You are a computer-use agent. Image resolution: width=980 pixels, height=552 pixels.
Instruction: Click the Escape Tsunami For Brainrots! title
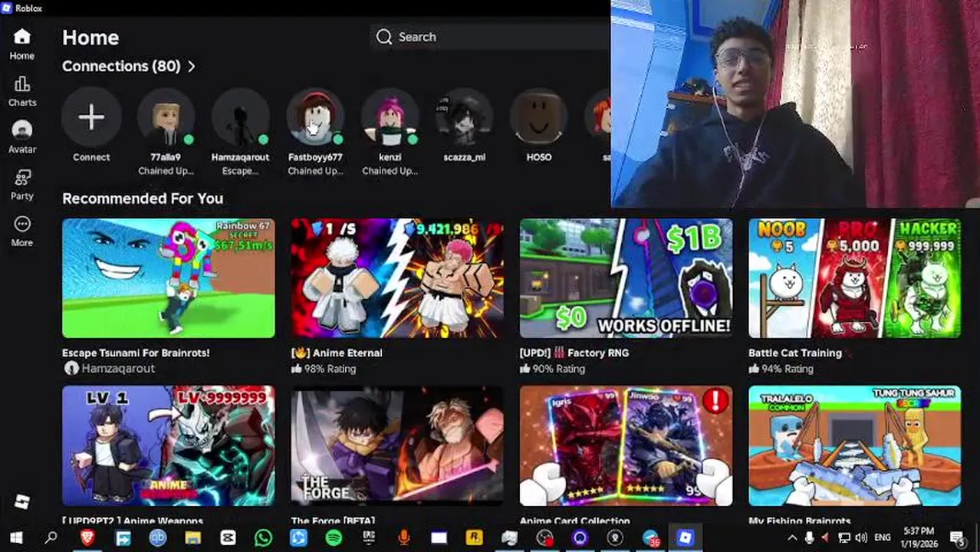tap(136, 353)
